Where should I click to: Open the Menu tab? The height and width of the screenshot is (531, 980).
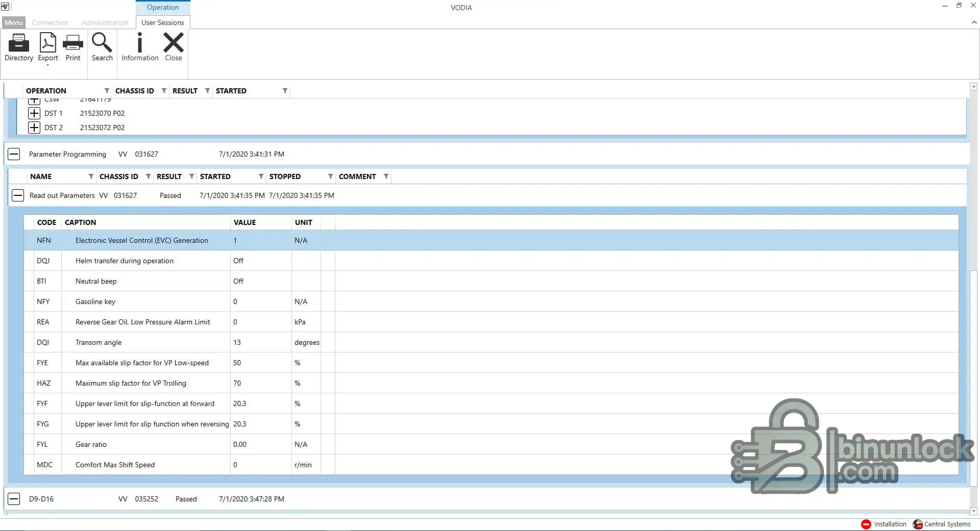[x=14, y=22]
